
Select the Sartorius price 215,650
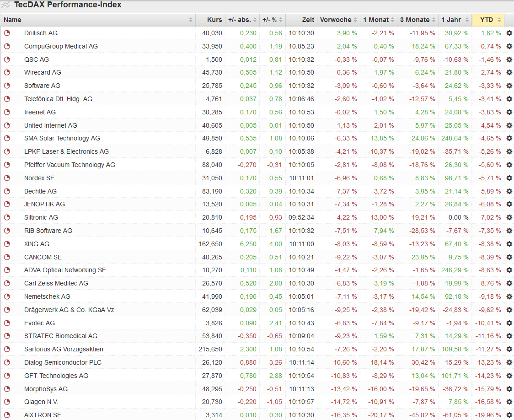pos(210,349)
